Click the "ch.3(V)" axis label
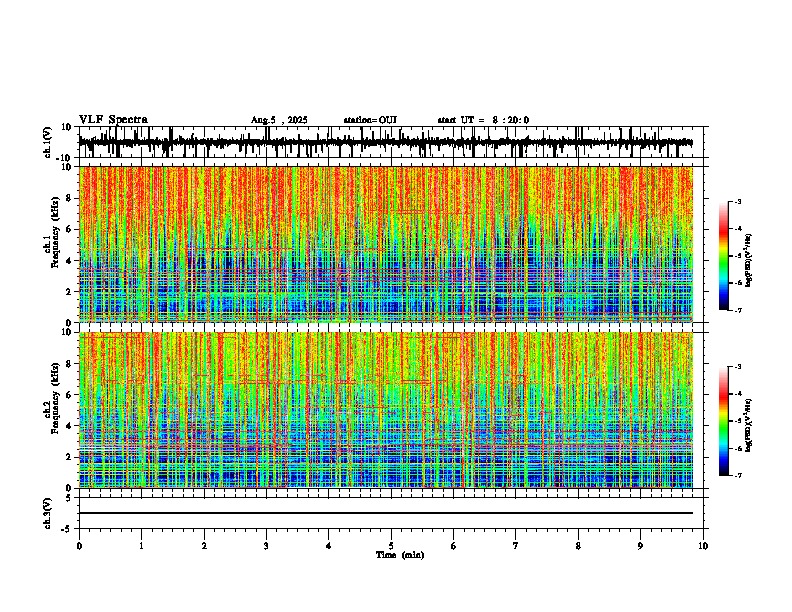The image size is (792, 612). [x=47, y=513]
